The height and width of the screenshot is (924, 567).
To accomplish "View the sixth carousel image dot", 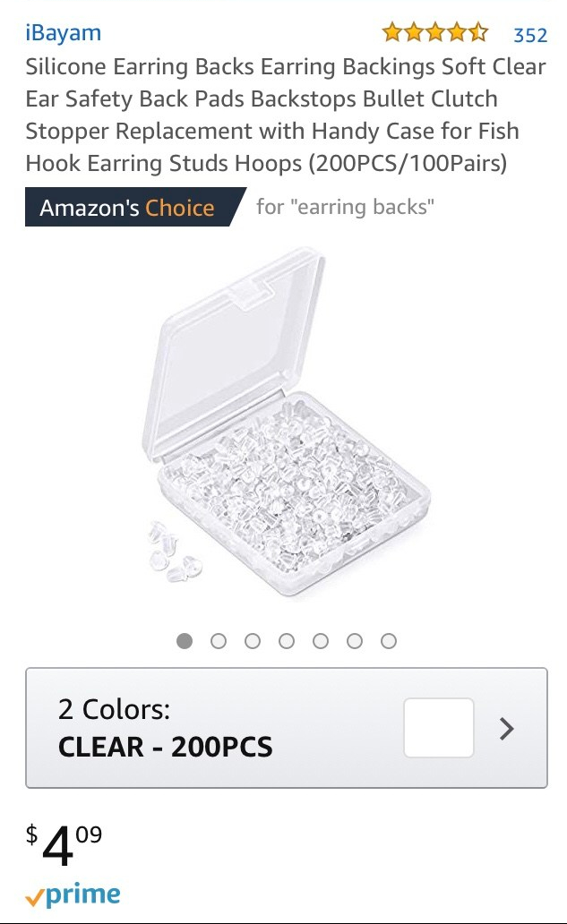I will pyautogui.click(x=355, y=641).
